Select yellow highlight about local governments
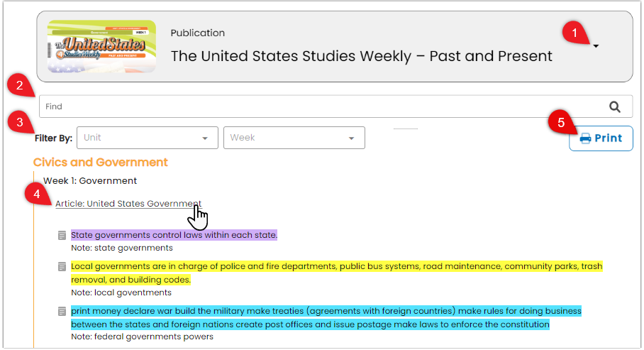 click(337, 273)
